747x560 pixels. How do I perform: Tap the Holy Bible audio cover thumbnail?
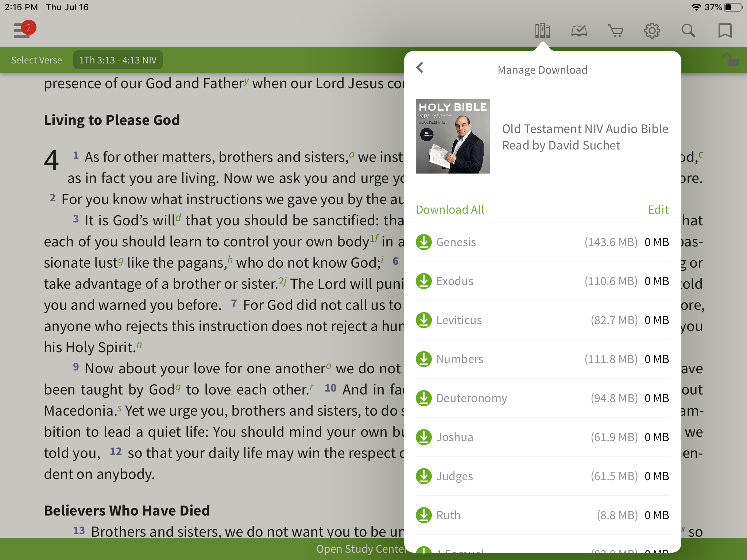453,136
